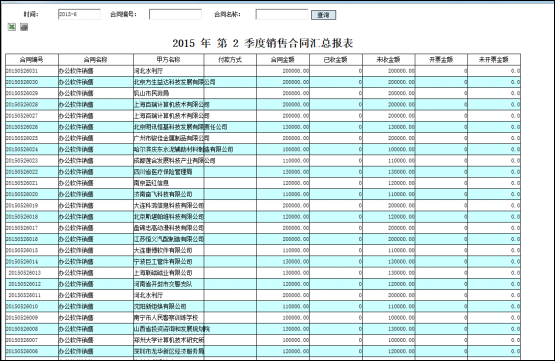This screenshot has width=556, height=362.
Task: Export the report to Excel icon
Action: 12,27
